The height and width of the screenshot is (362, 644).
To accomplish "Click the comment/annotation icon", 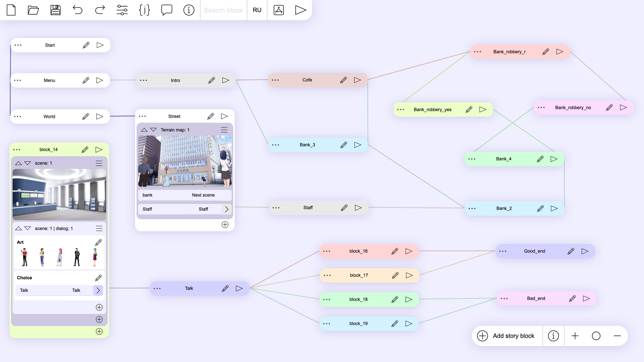I will [x=167, y=10].
